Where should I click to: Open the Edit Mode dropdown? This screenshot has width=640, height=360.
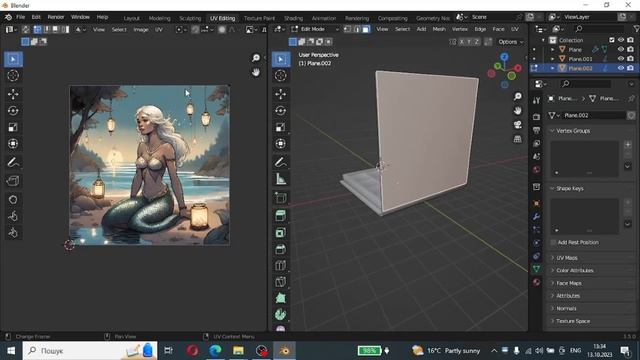point(315,29)
